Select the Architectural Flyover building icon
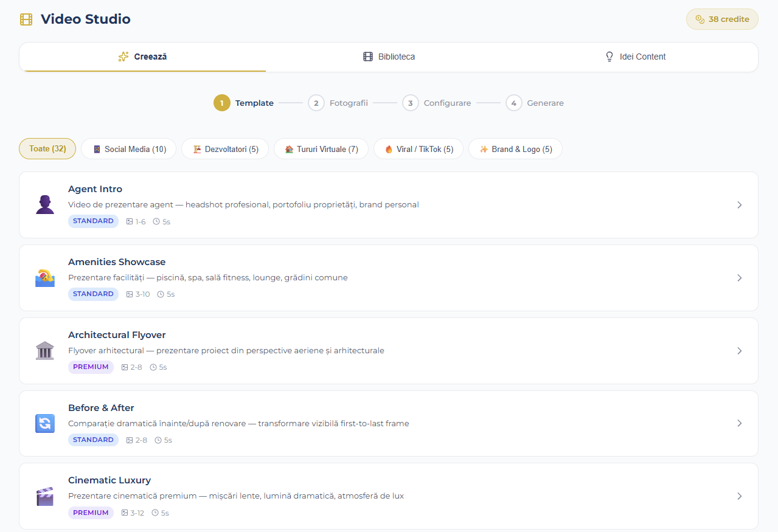 44,350
